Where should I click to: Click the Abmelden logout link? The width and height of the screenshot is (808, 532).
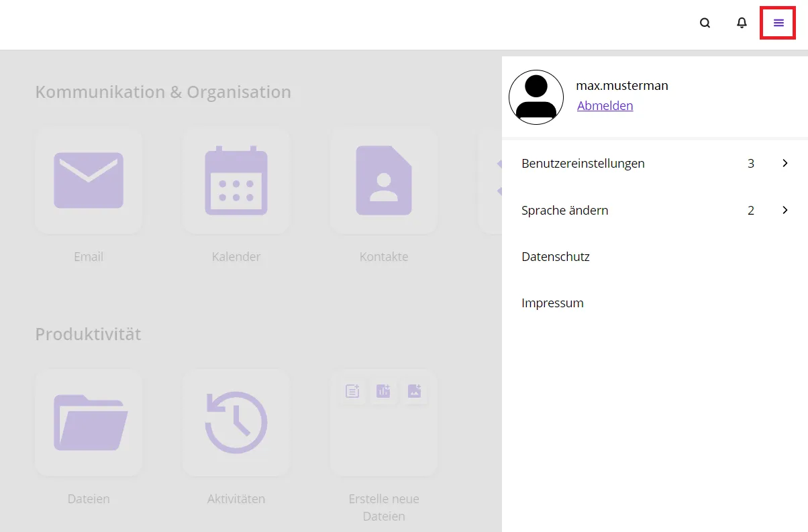(605, 106)
